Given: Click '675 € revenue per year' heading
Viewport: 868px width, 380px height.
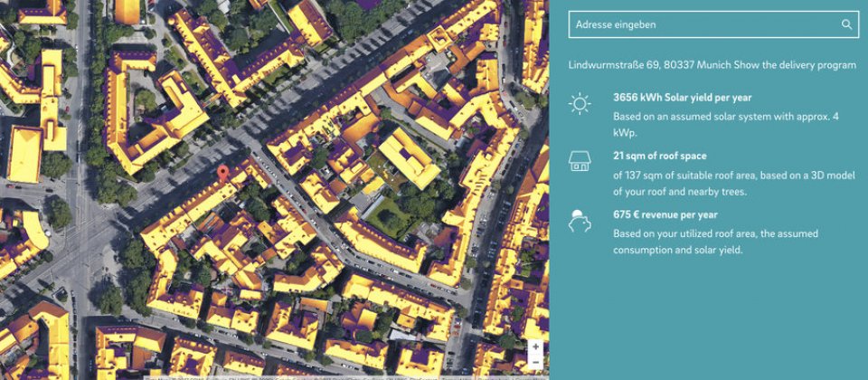Looking at the screenshot, I should tap(666, 215).
